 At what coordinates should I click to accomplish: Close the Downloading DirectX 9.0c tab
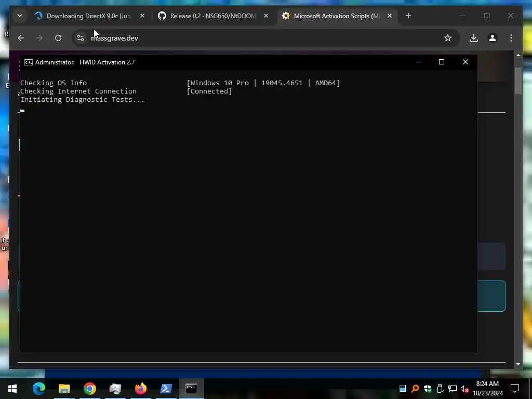coord(142,16)
